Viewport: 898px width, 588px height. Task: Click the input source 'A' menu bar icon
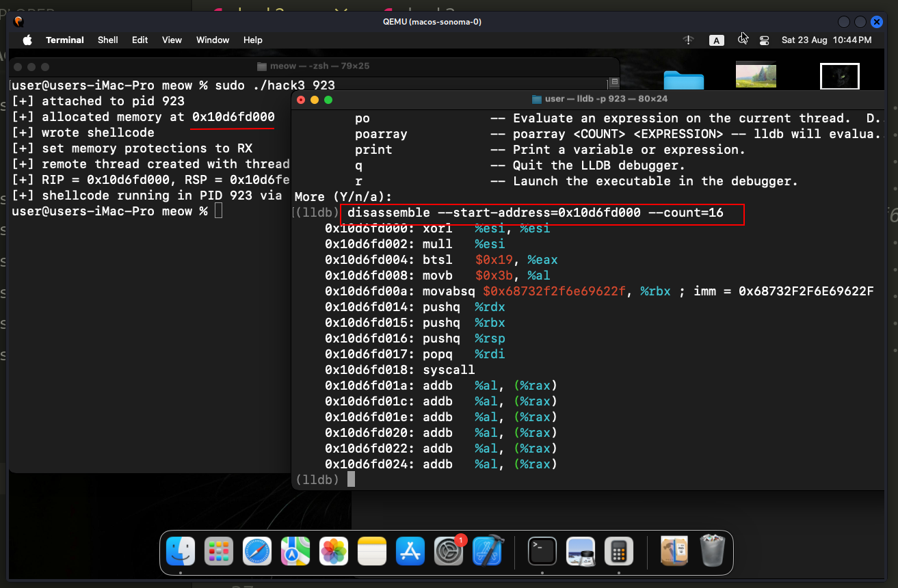716,40
